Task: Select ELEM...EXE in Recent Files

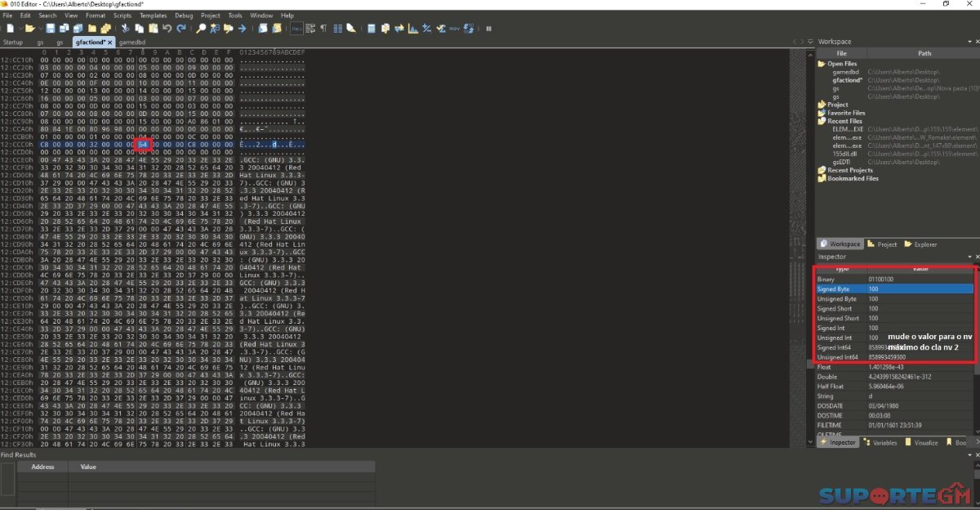Action: coord(847,129)
